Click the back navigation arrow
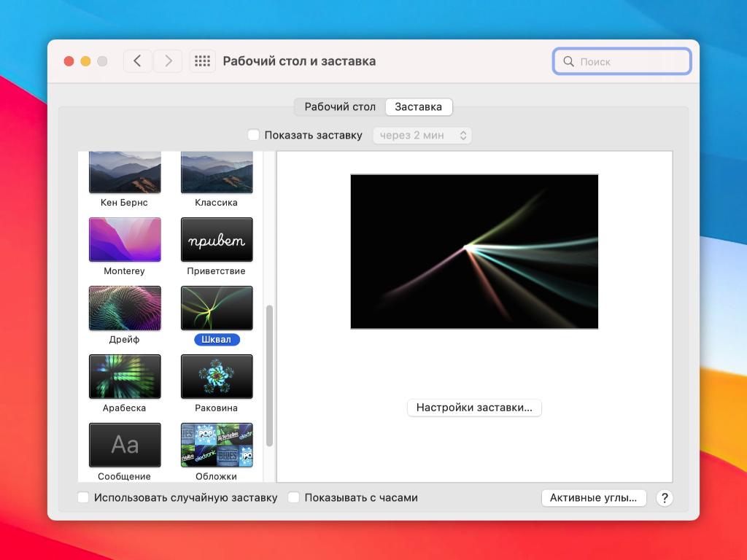This screenshot has width=747, height=560. click(138, 61)
